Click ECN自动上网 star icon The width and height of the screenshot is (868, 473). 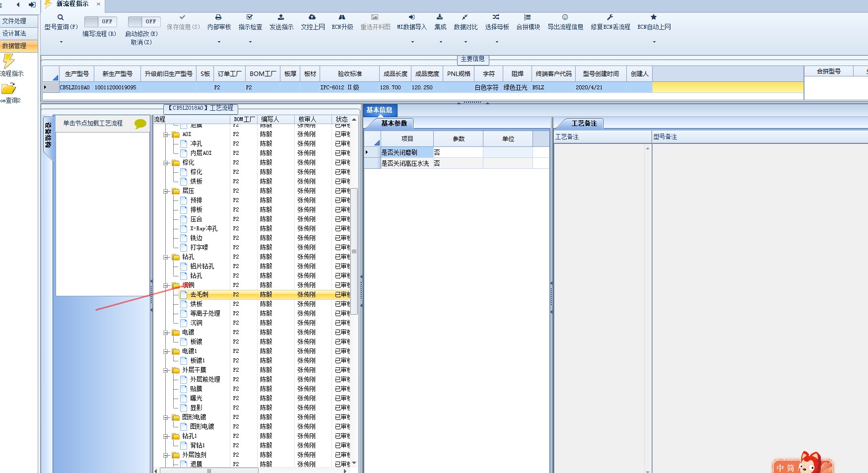[654, 17]
